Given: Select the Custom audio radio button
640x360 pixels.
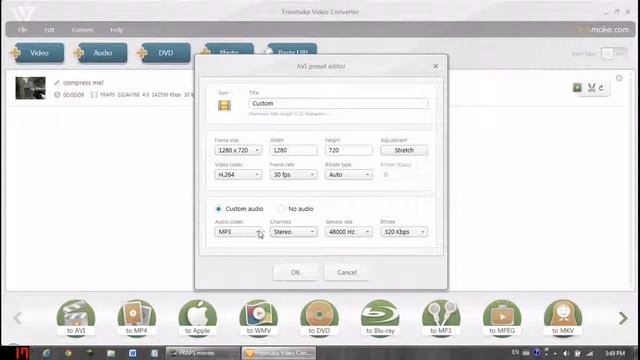Looking at the screenshot, I should (x=218, y=209).
